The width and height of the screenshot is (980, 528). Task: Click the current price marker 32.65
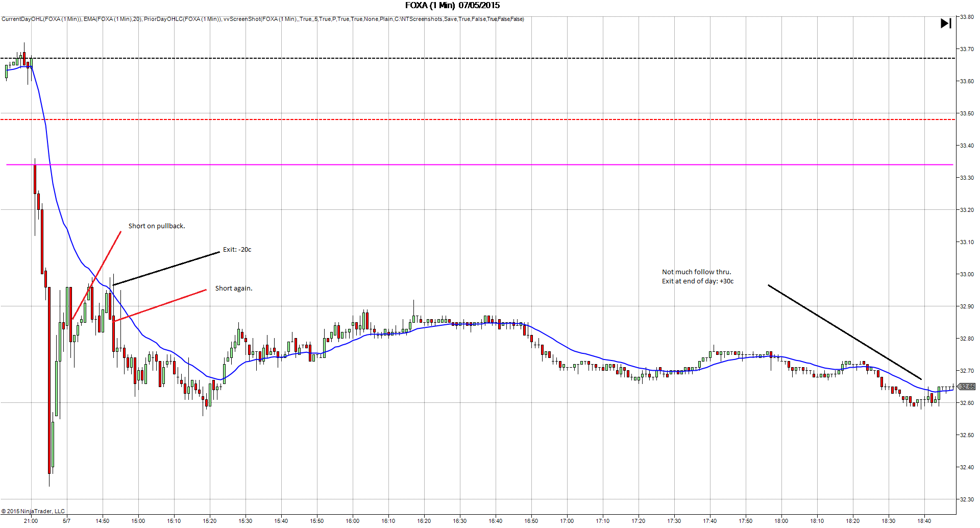coord(967,387)
